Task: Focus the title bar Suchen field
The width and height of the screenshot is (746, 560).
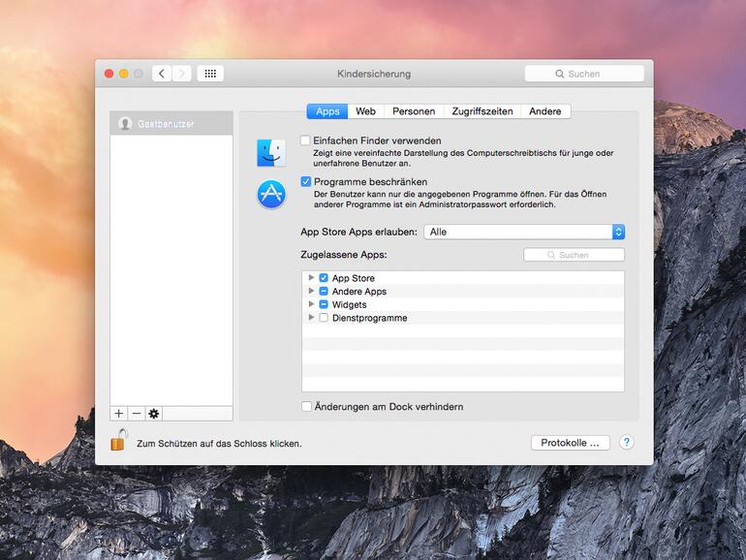Action: (584, 74)
